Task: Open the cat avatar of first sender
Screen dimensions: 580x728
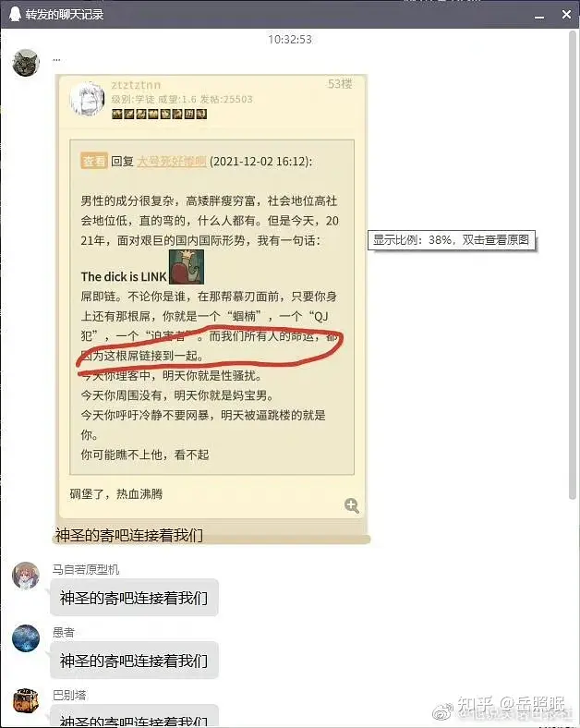Action: [26, 63]
